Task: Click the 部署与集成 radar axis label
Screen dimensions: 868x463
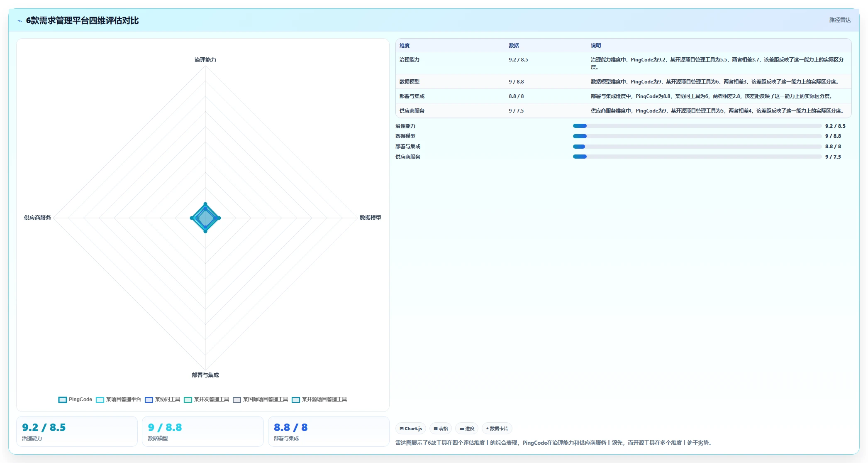Action: [205, 375]
